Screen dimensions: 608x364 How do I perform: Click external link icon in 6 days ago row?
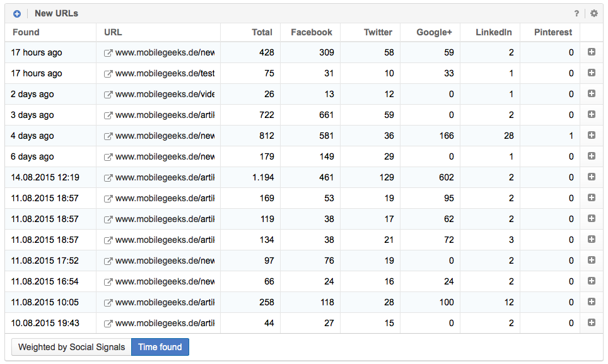click(108, 157)
